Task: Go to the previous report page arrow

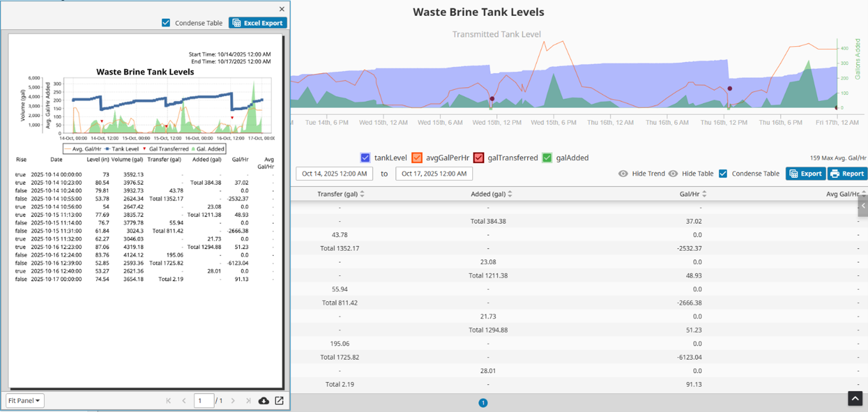Action: [184, 401]
